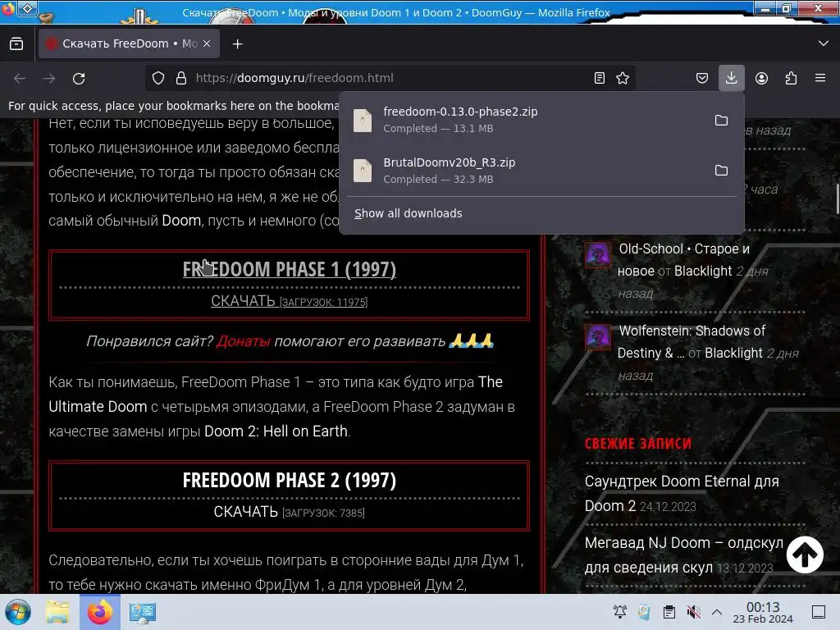Image resolution: width=840 pixels, height=630 pixels.
Task: Click Blacklight author of Wolfenstein post
Action: coord(733,353)
